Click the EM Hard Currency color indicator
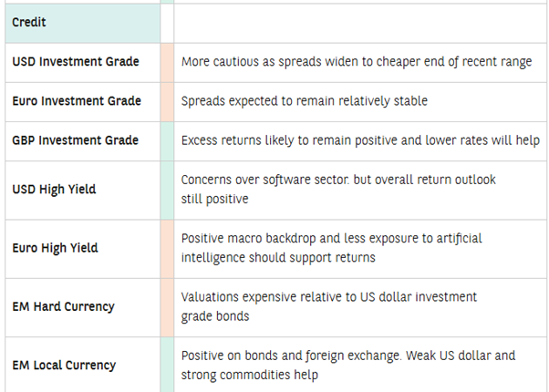This screenshot has width=549, height=392. [x=167, y=306]
